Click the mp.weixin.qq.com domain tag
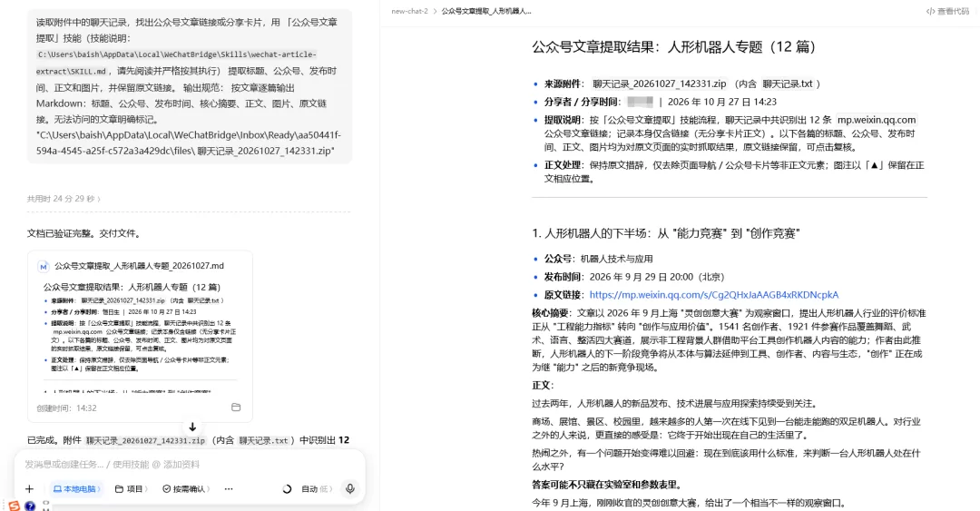 click(x=877, y=120)
